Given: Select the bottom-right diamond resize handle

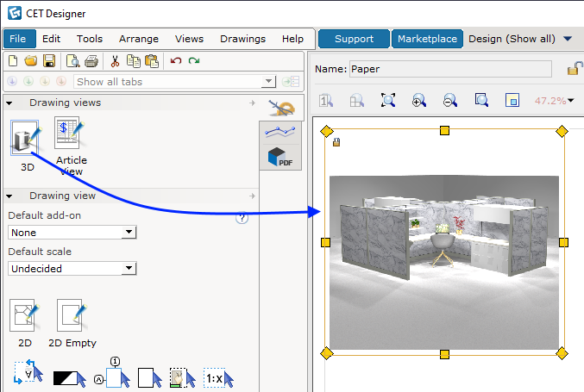Looking at the screenshot, I should tap(562, 353).
